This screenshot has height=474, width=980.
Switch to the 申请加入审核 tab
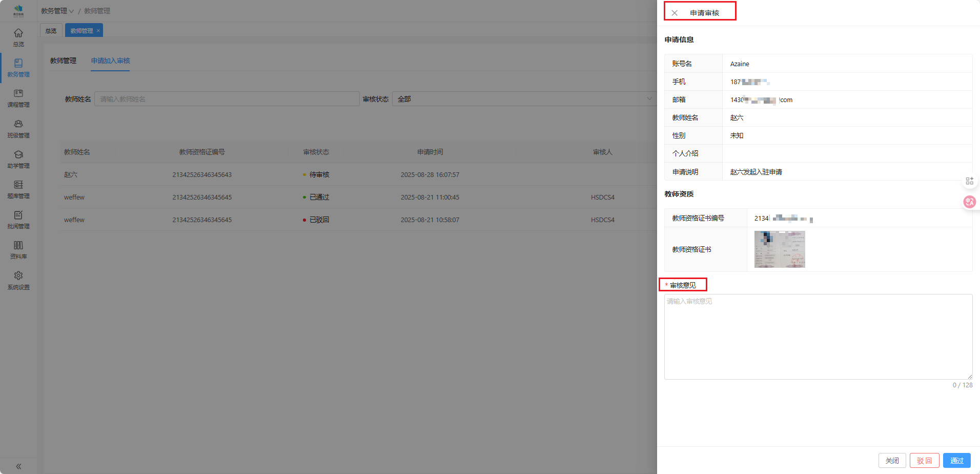[110, 61]
